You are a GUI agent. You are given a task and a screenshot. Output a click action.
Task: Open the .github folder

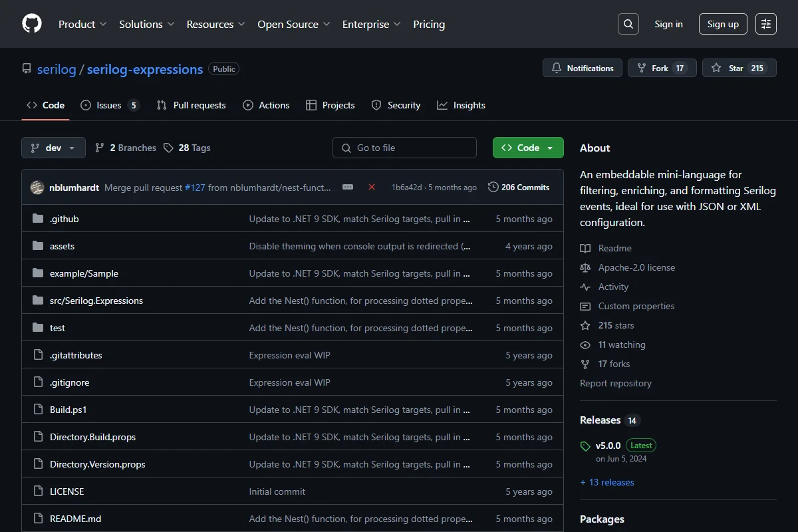(x=65, y=219)
